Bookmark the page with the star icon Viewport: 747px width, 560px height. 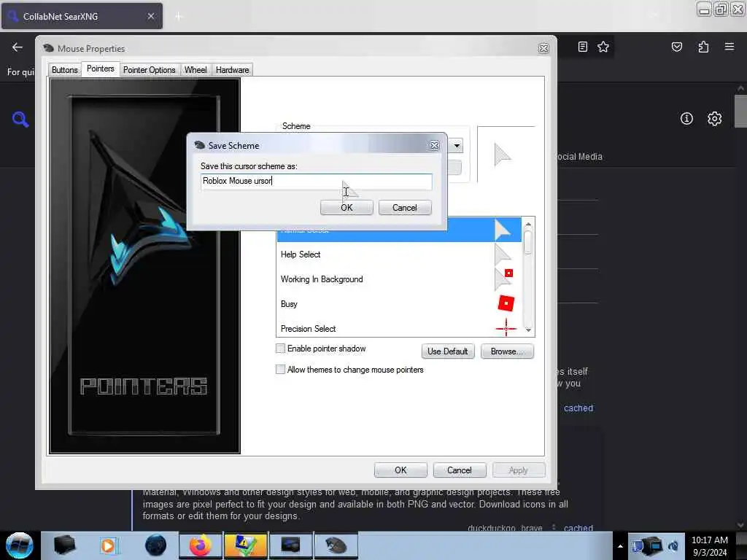603,47
